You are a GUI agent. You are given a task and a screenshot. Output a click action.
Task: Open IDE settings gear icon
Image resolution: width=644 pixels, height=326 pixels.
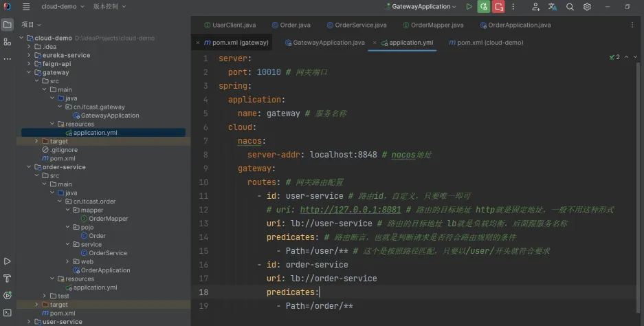(587, 7)
